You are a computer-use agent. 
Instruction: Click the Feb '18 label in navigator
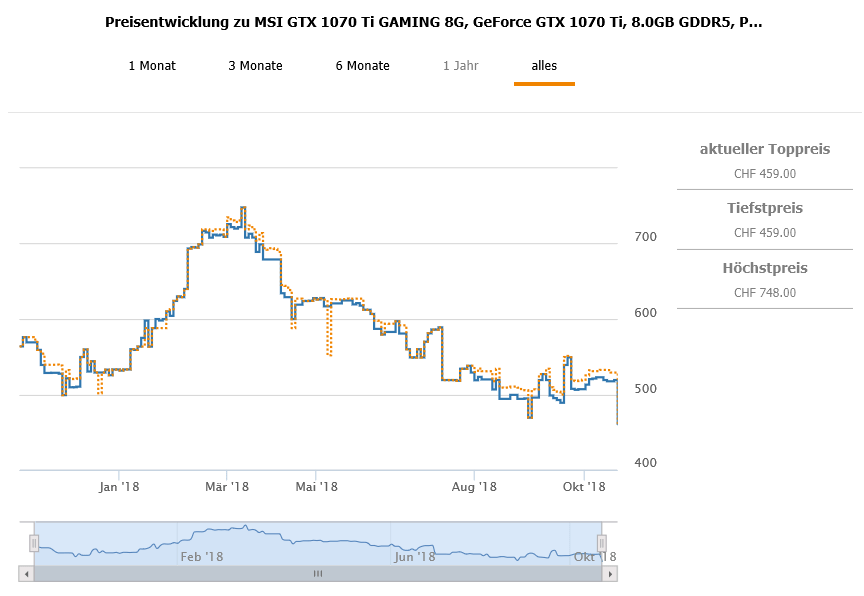(201, 556)
